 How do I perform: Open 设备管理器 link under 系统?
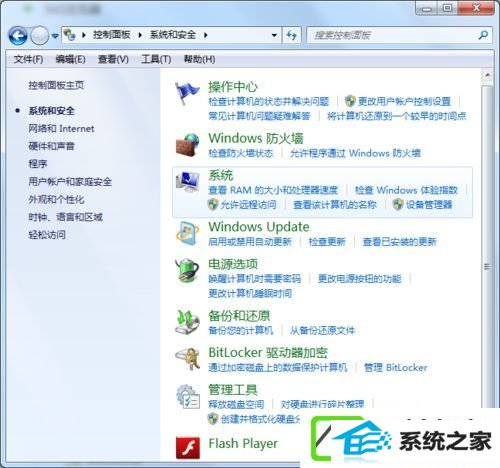[x=429, y=205]
